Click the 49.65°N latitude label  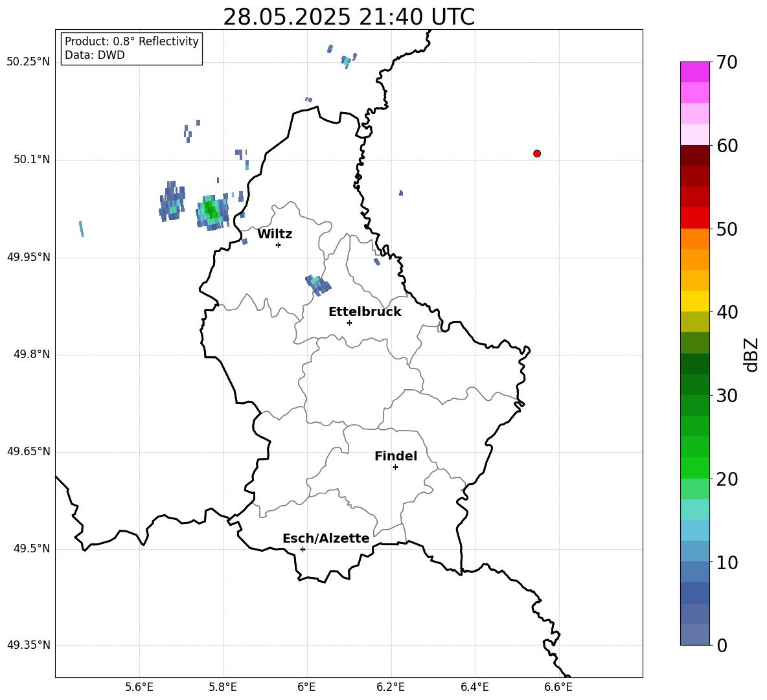(29, 451)
